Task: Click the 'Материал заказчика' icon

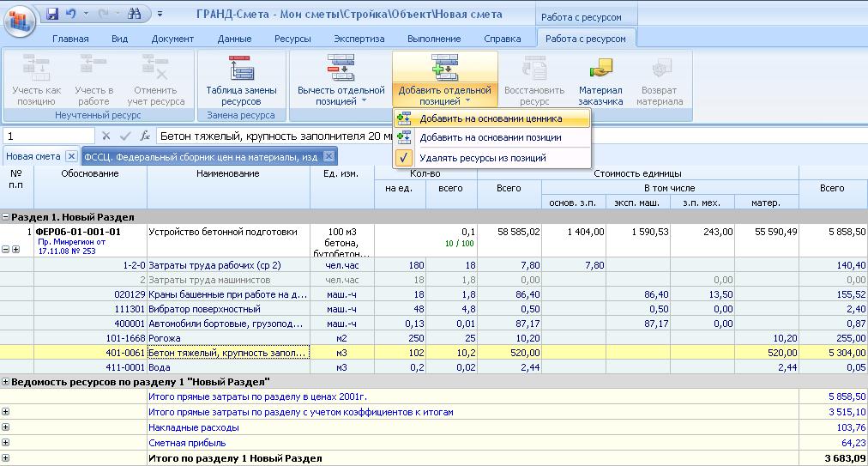Action: tap(600, 68)
